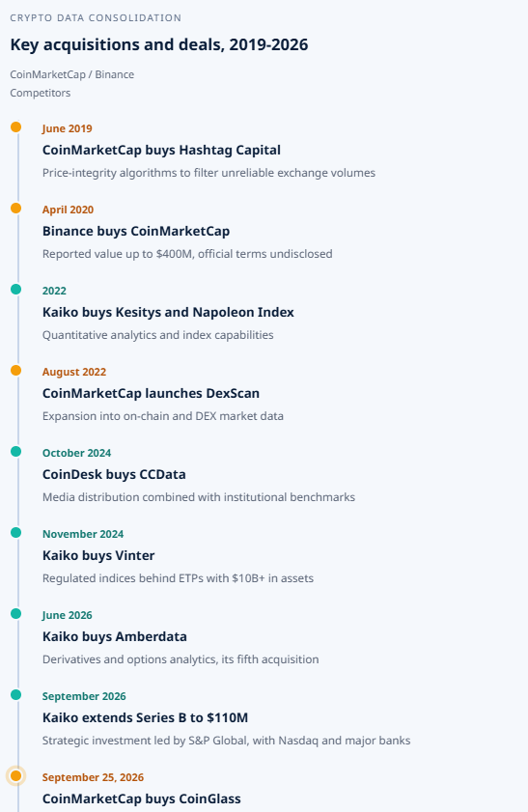Image resolution: width=528 pixels, height=812 pixels.
Task: Click the teal 2022 Kaiko marker dot
Action: click(16, 289)
